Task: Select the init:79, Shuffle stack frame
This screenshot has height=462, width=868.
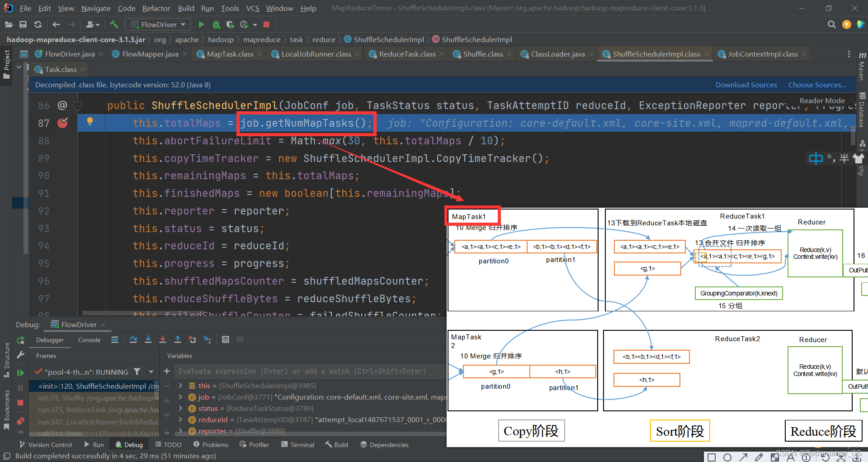Action: point(94,398)
